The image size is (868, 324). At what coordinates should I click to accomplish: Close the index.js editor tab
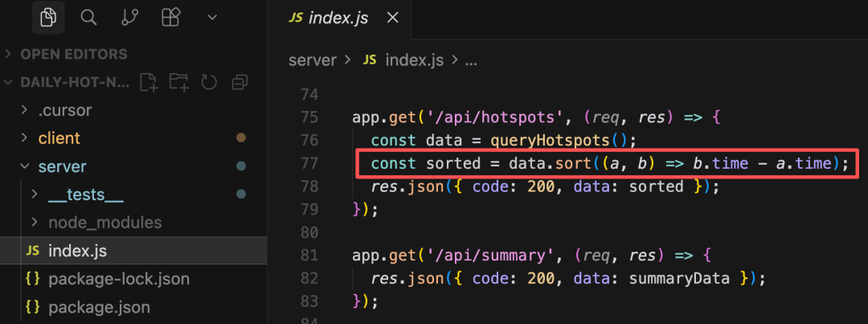[392, 18]
